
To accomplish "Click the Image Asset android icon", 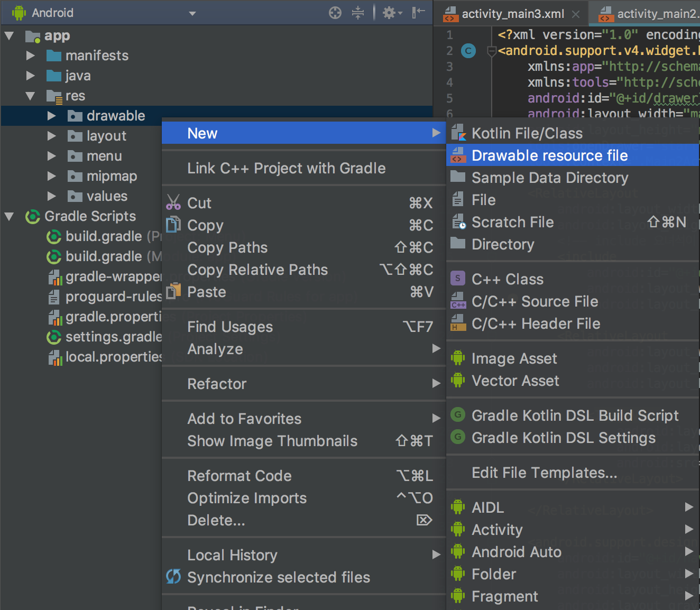I will [x=458, y=358].
